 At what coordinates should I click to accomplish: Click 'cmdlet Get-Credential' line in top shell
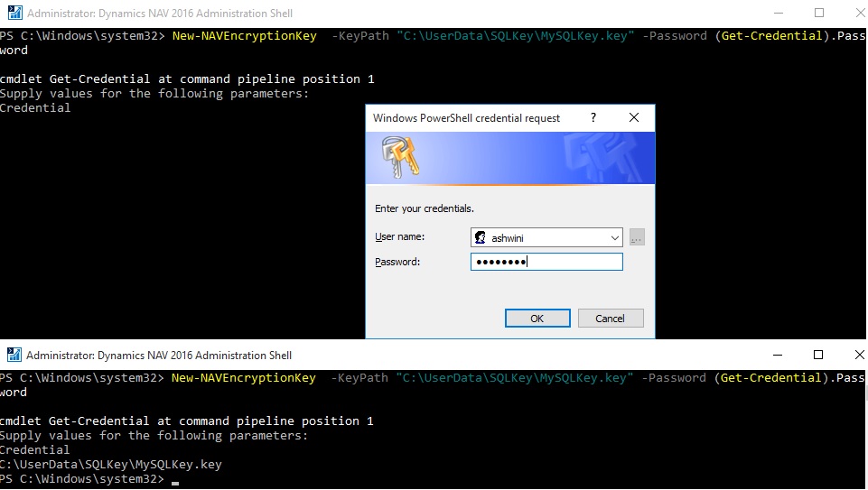point(187,79)
